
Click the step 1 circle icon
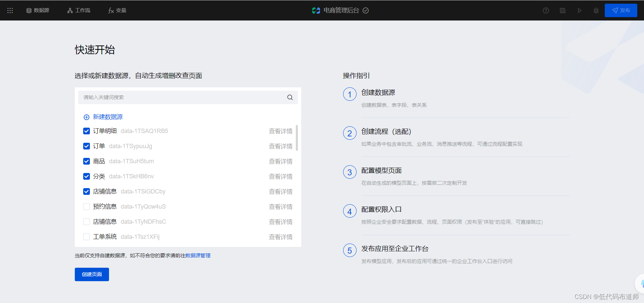tap(350, 94)
